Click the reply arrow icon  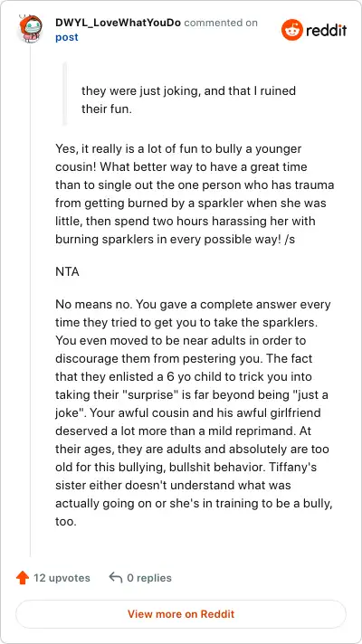116,578
